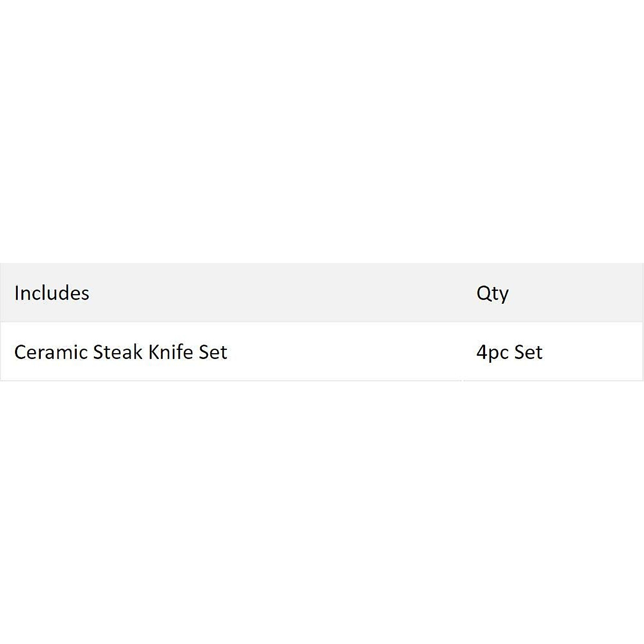This screenshot has width=644, height=644.
Task: Click the empty white area below the table
Action: (322, 510)
